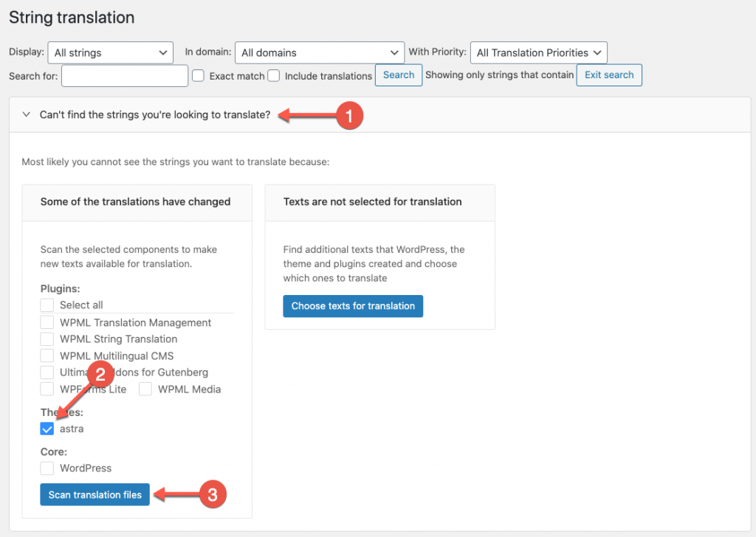Check WPML Translation Management checkbox
The image size is (756, 537).
47,322
